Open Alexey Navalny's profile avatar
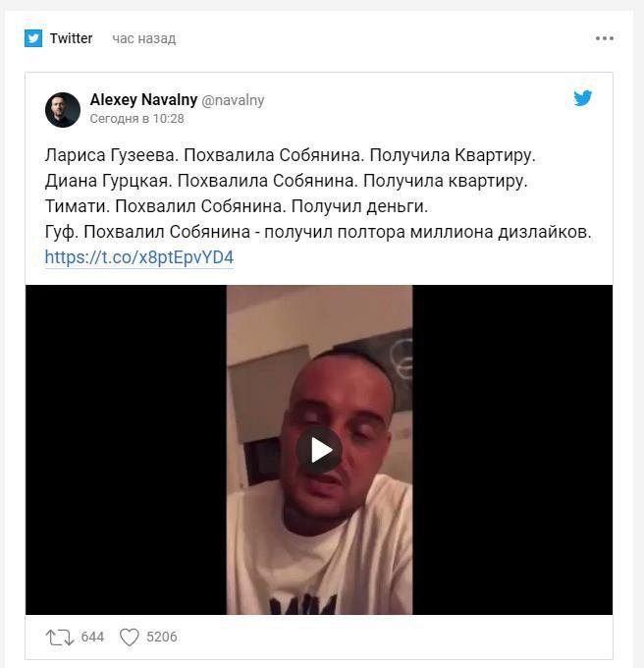Screen dimensions: 644x668 [63, 109]
